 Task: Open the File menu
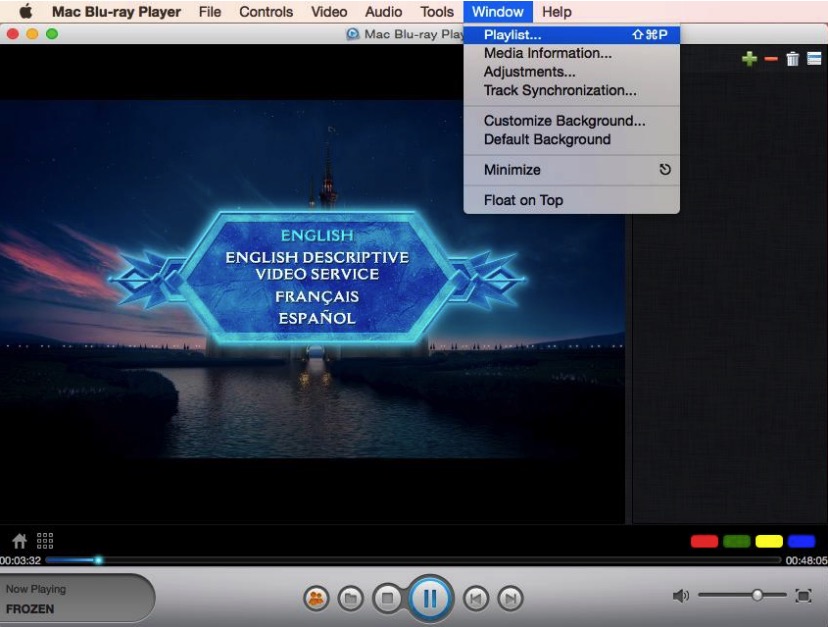[x=210, y=12]
